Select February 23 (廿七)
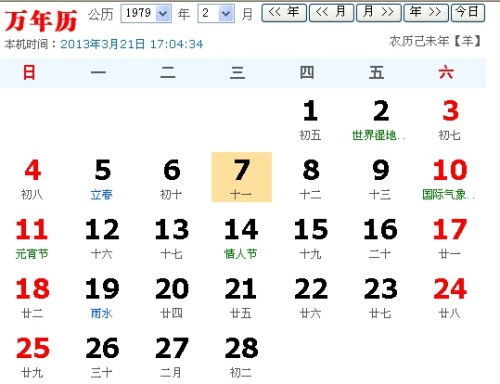This screenshot has width=500, height=384. tap(380, 297)
